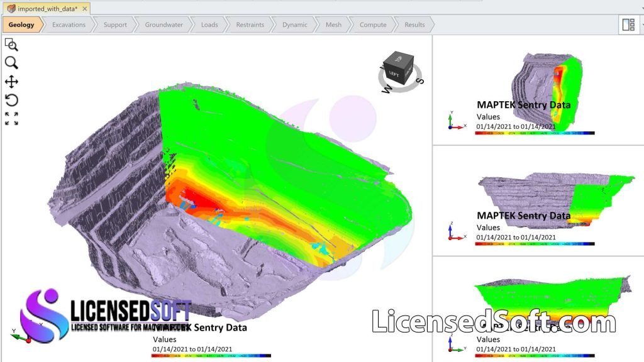Viewport: 644px width, 362px height.
Task: Click 'Values' label in middle-right viewport
Action: point(488,228)
